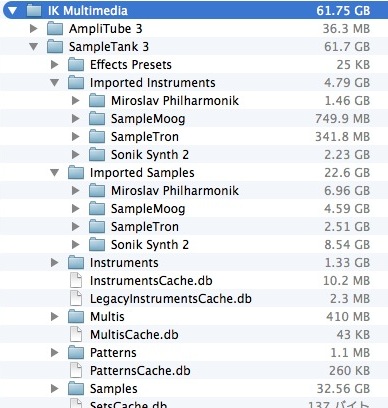Click the 749.9 MB SampleMoog folder icon
Image resolution: width=388 pixels, height=408 pixels.
coord(97,119)
